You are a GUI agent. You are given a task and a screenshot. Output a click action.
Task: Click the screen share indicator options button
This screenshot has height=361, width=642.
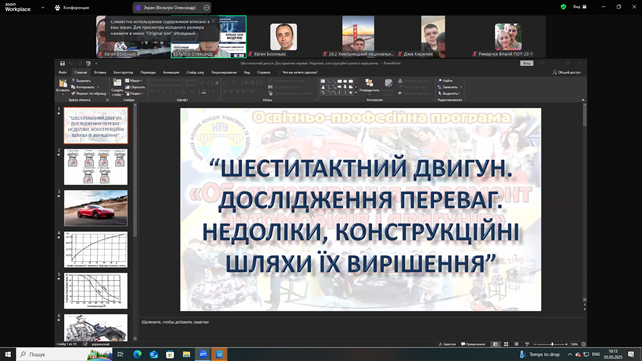click(x=206, y=7)
